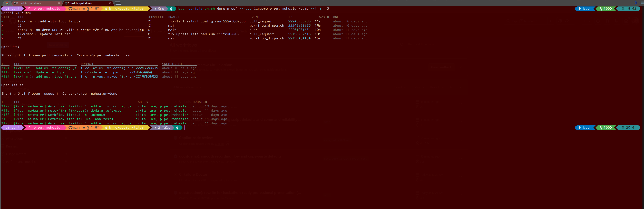Click the LABELS column header
Screen dimensions: 644x209
[141, 102]
